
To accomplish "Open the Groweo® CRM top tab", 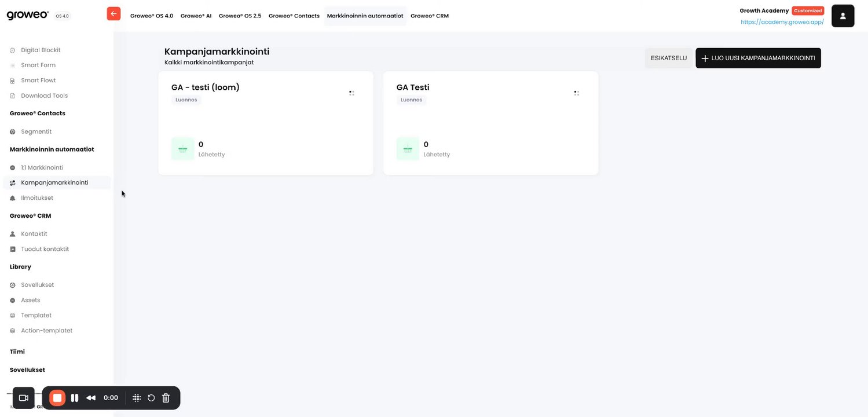I will click(429, 16).
